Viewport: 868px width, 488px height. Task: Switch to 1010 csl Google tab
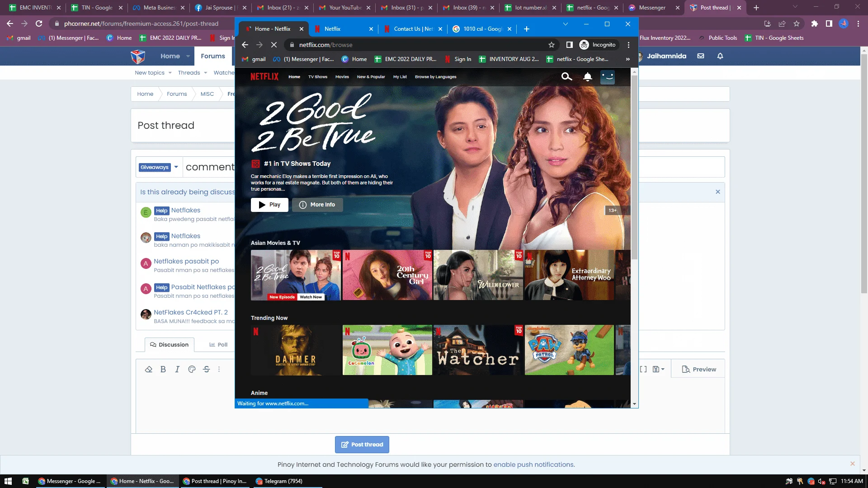coord(481,29)
